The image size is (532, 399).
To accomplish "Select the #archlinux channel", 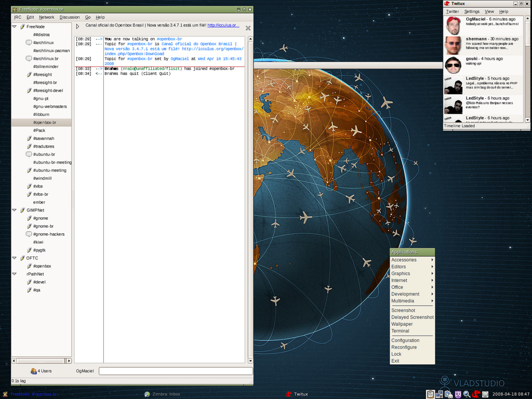I will point(43,43).
